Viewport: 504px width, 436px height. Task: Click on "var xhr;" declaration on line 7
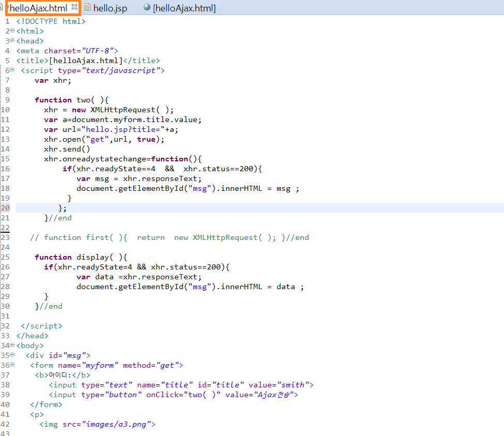pyautogui.click(x=53, y=80)
